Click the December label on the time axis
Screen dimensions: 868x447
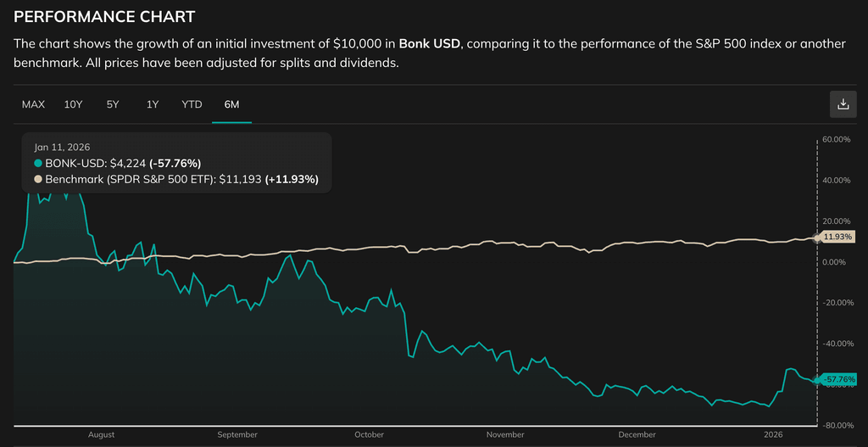pos(637,435)
